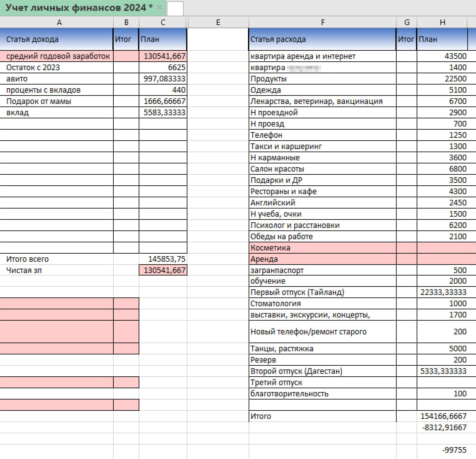This screenshot has width=476, height=459.
Task: Select column E header
Action: (218, 22)
